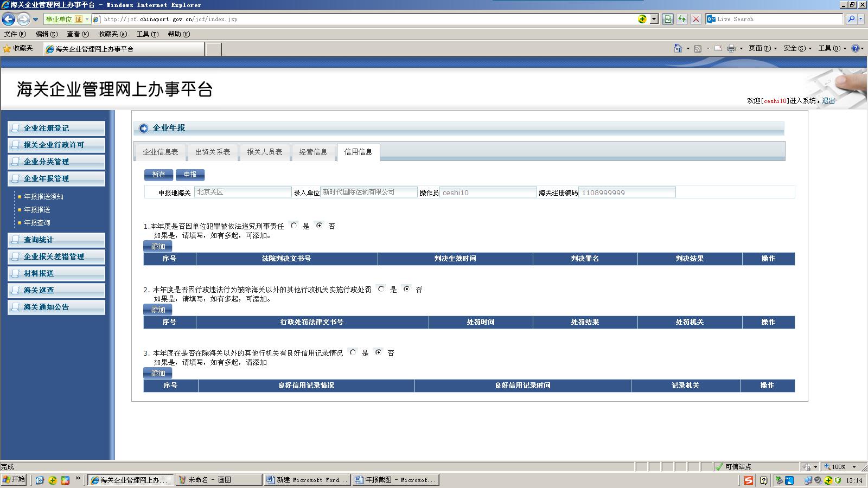Select 是 for question 1 criminal liability
Screen dimensions: 868x488
tap(294, 226)
